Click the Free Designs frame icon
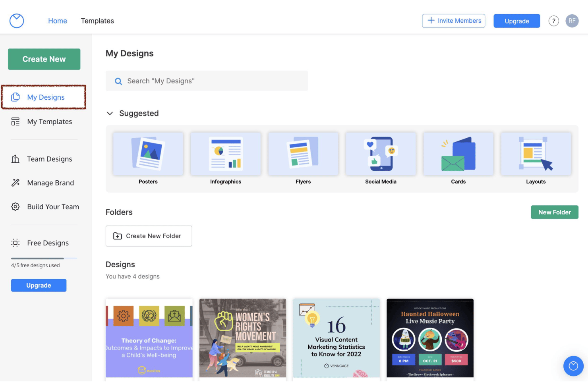588x392 pixels. pos(15,243)
